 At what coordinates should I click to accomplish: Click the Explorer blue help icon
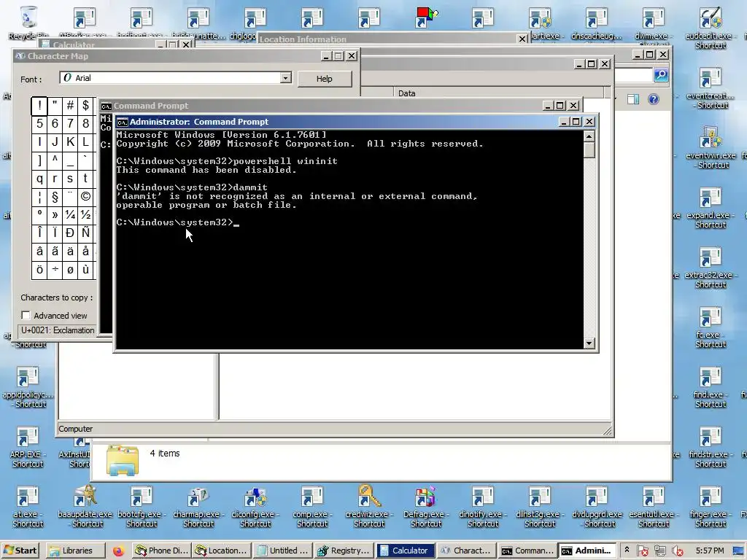(653, 99)
